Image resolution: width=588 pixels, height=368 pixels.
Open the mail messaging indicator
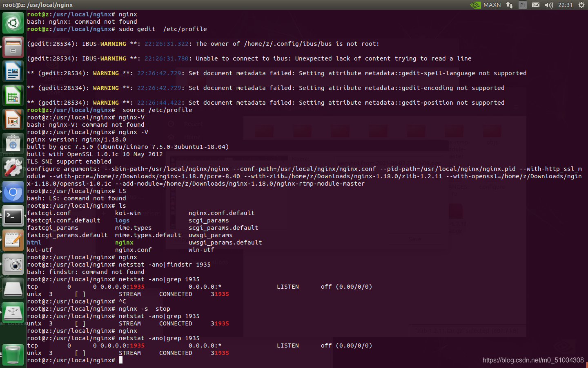[536, 5]
